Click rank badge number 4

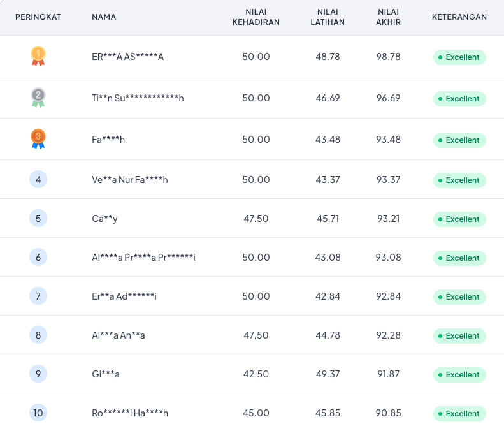click(38, 179)
